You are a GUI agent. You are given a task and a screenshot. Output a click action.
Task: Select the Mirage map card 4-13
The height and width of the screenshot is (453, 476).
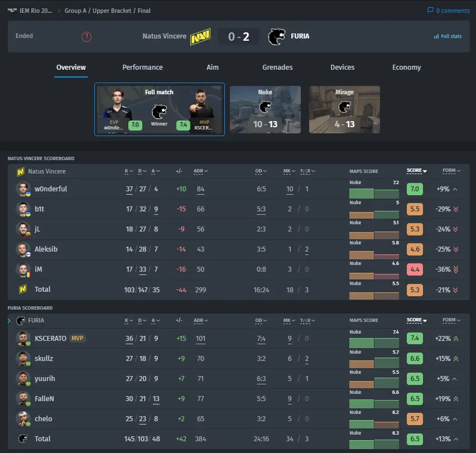344,109
